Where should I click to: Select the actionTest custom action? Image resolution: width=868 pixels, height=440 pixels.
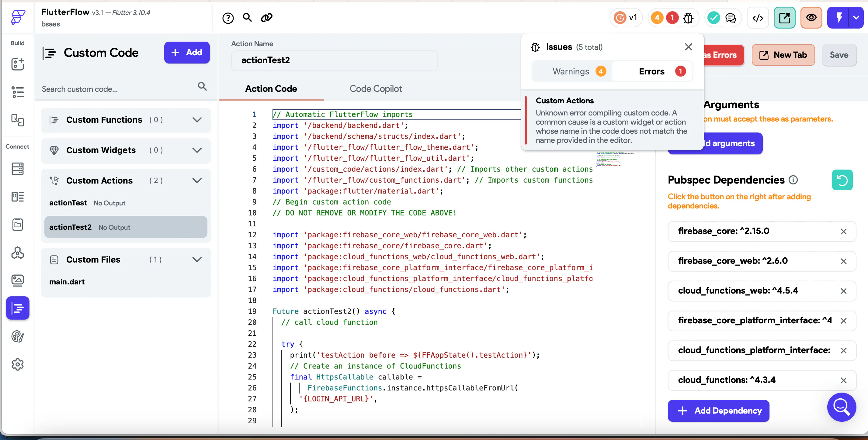coord(126,203)
